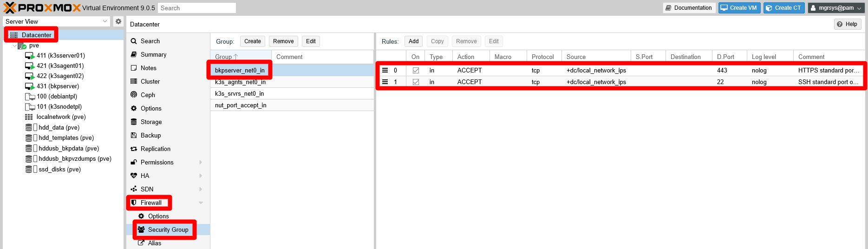Open Server View settings gear

coord(118,21)
